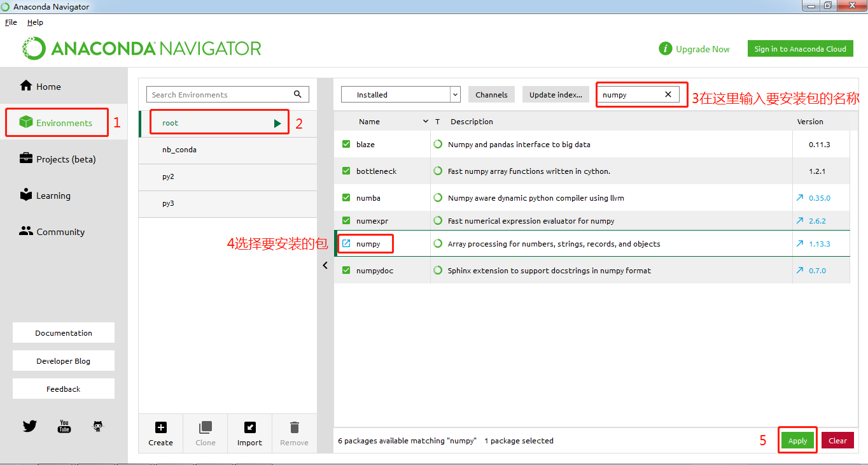The image size is (868, 465).
Task: Click the Upgrade Now info icon
Action: tap(666, 48)
